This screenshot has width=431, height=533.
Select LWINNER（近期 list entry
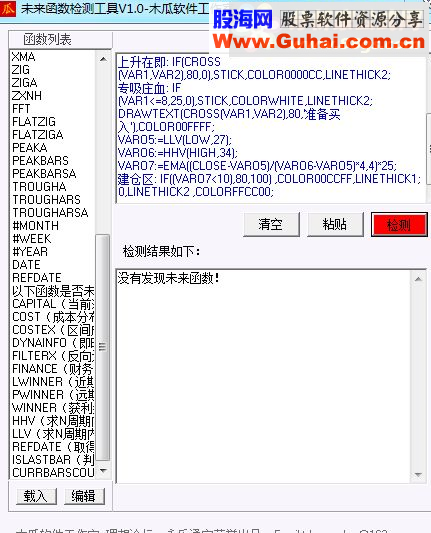tap(53, 381)
